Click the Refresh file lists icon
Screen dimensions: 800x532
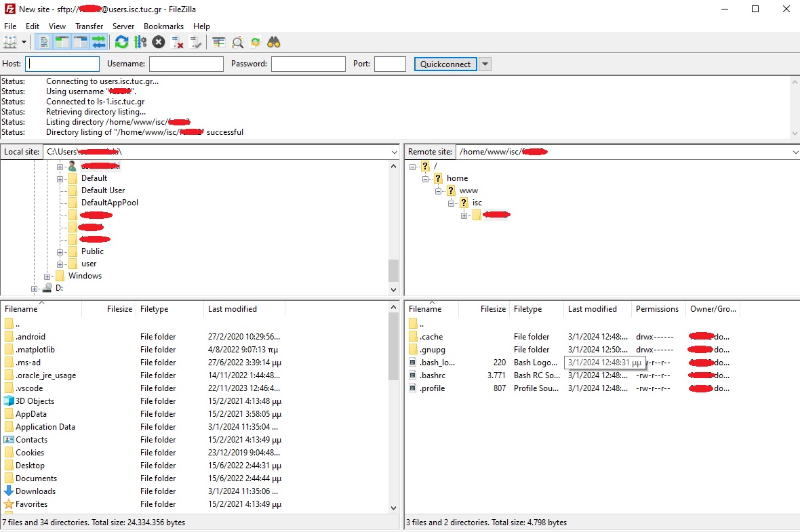[121, 42]
